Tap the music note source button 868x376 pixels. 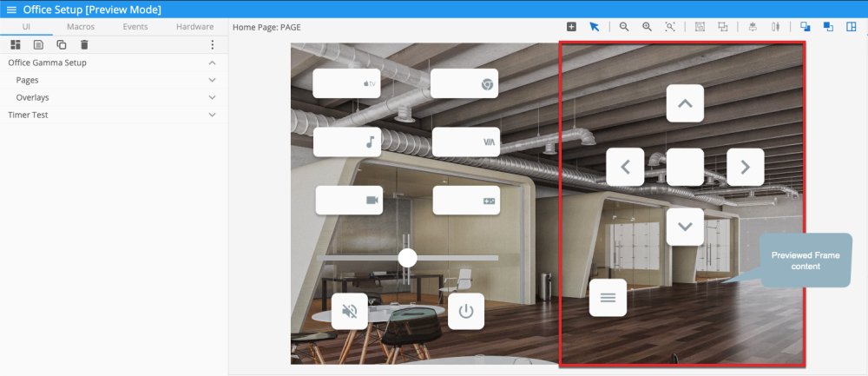(347, 142)
